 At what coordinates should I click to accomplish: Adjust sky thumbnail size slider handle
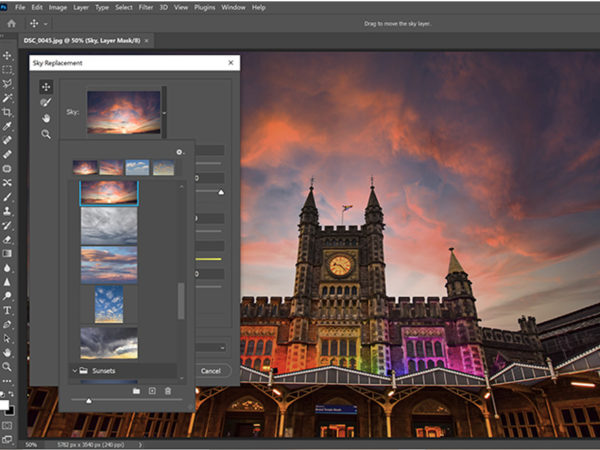[89, 401]
